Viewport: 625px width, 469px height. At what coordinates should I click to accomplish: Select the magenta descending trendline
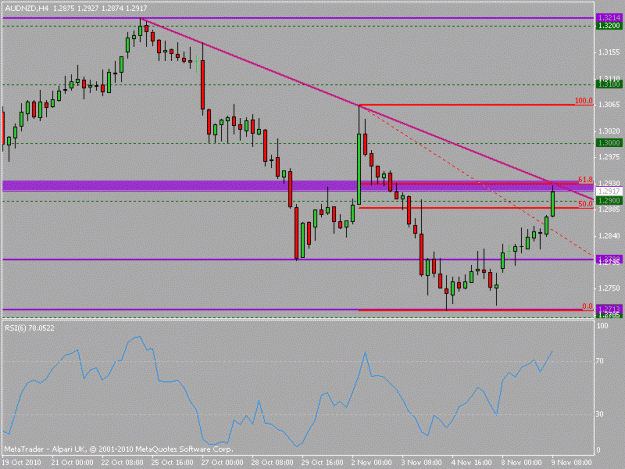point(303,83)
